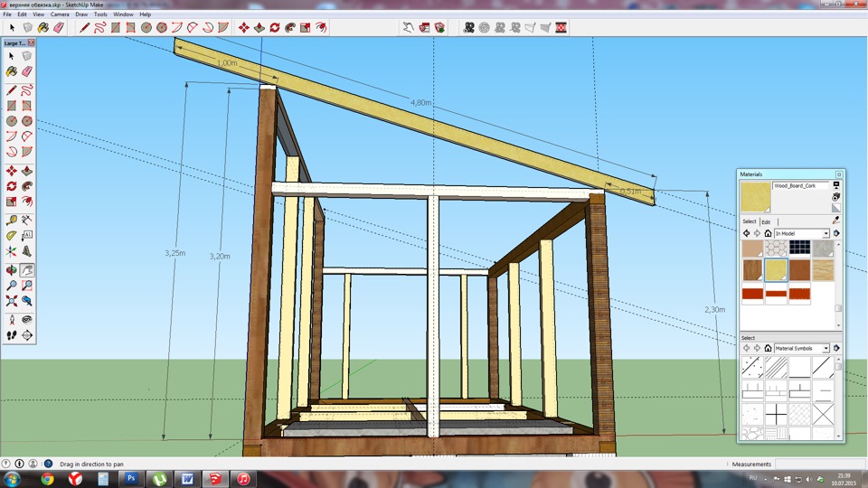Go to In Model home in Materials
Screen dimensions: 868x488
pos(768,233)
